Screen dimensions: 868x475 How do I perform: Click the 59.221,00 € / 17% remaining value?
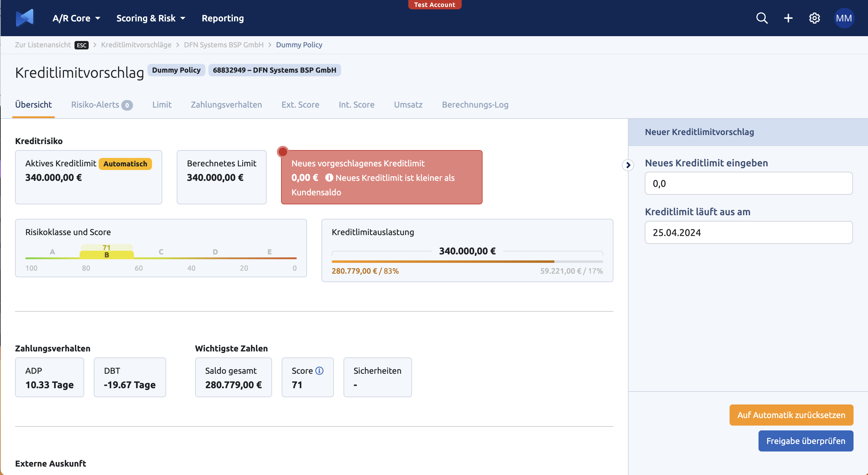[572, 271]
